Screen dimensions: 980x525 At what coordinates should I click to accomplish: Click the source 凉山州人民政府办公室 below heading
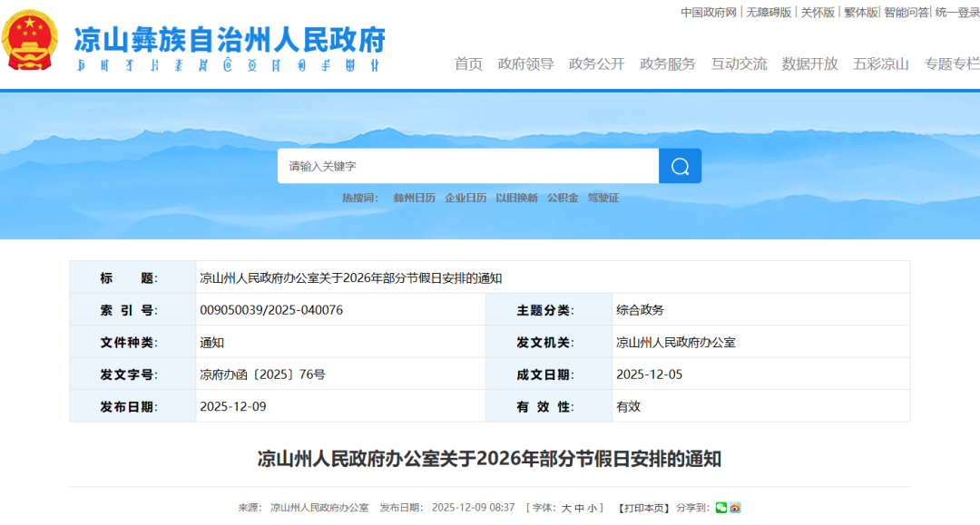click(319, 508)
